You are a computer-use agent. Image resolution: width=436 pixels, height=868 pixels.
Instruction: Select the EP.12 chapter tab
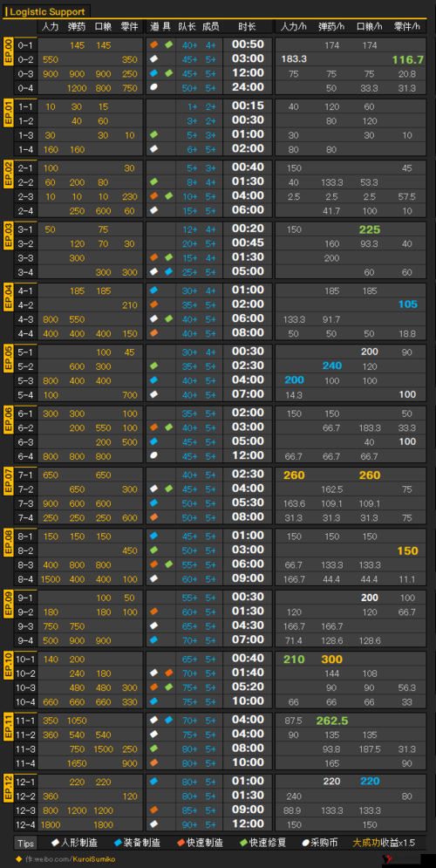9,789
